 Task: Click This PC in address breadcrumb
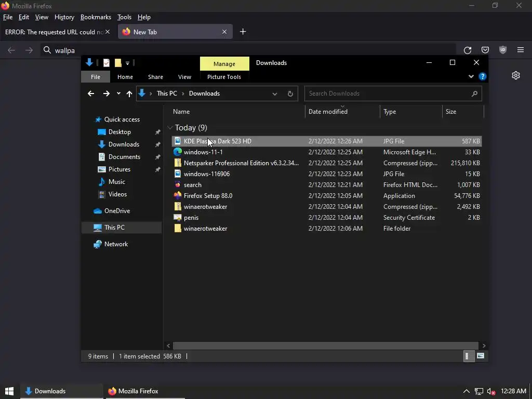coord(167,94)
